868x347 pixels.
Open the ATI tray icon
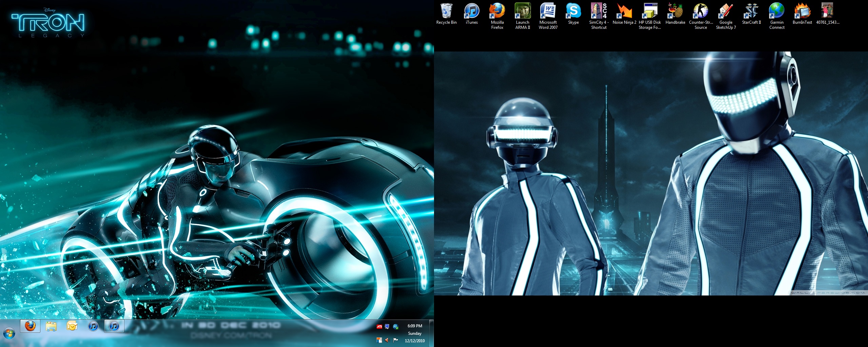tap(379, 327)
